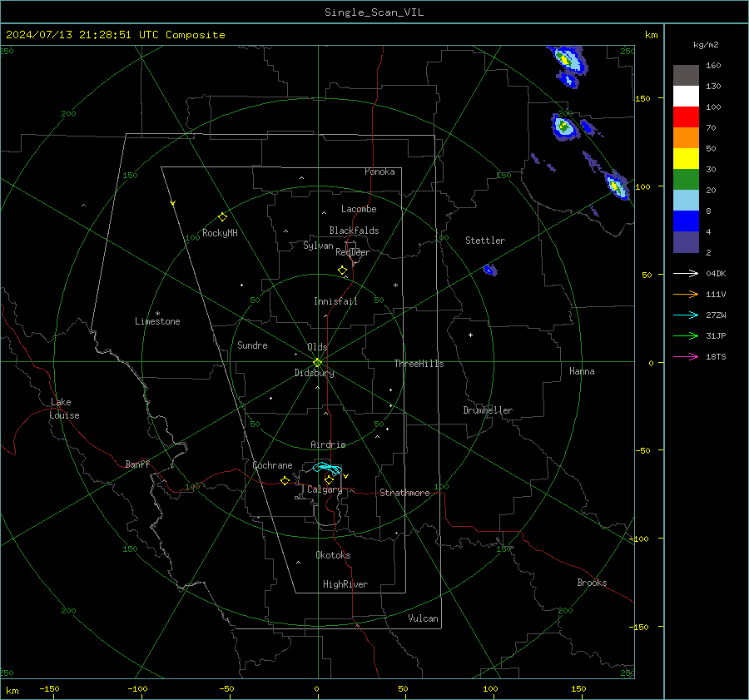This screenshot has height=700, width=749.
Task: Click the 04DK legend label
Action: coord(716,273)
